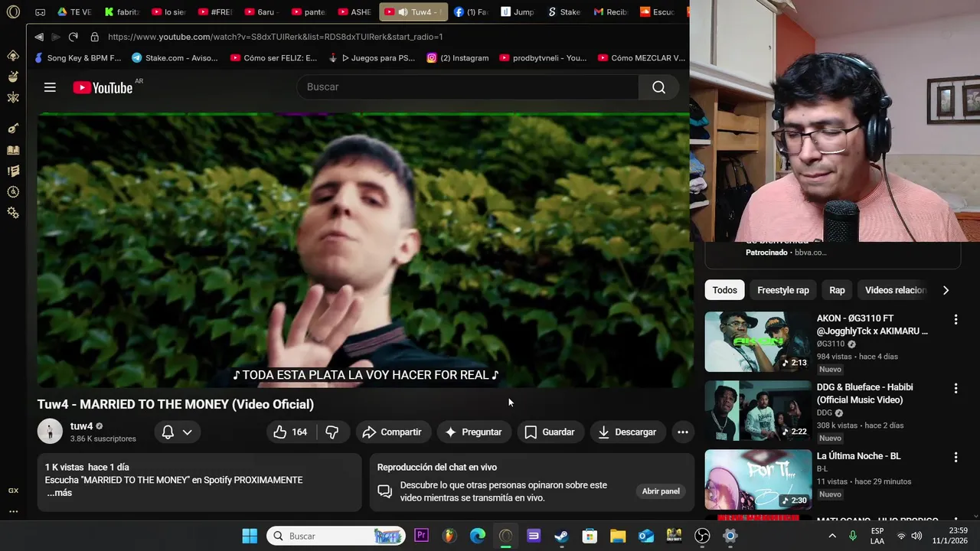
Task: Open more actions menu beside Descargar
Action: (682, 432)
